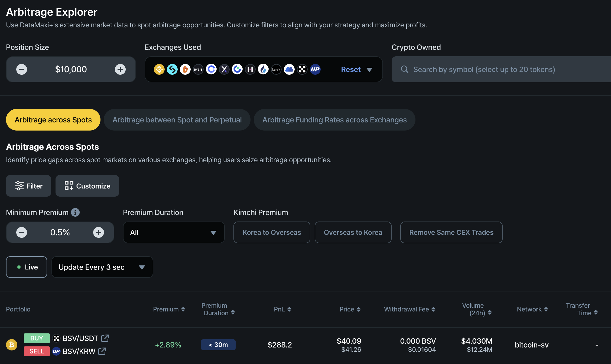Viewport: 611px width, 364px height.
Task: Click the BUY tag for BSV/USDT
Action: 37,338
